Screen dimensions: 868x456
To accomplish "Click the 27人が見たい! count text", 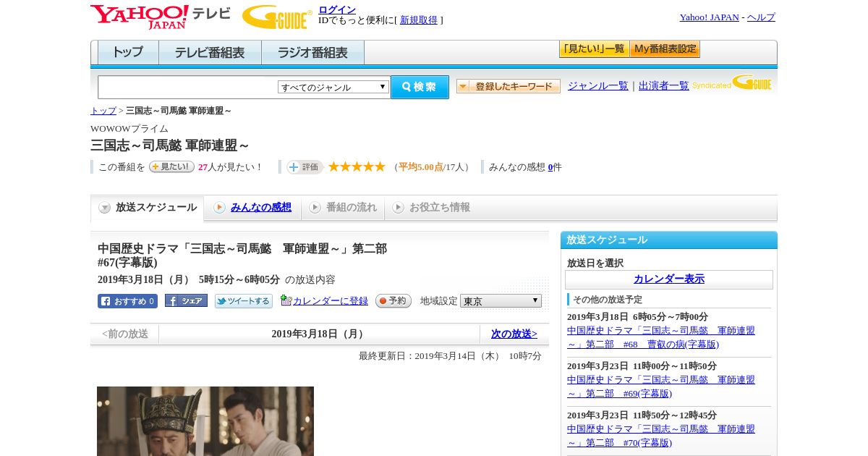I will [x=231, y=167].
